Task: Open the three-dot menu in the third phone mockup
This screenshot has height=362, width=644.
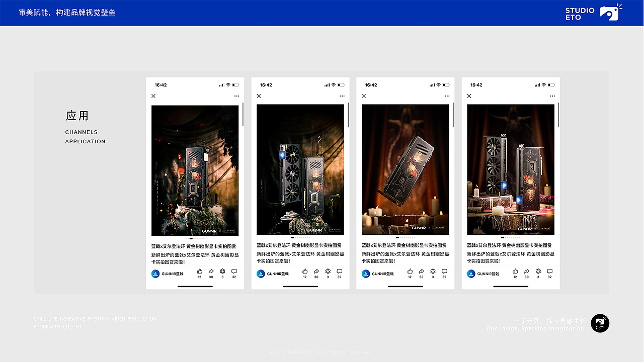Action: point(447,96)
